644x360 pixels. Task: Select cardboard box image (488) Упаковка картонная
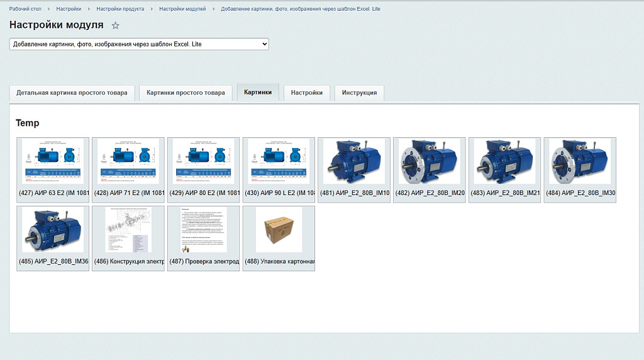[279, 230]
